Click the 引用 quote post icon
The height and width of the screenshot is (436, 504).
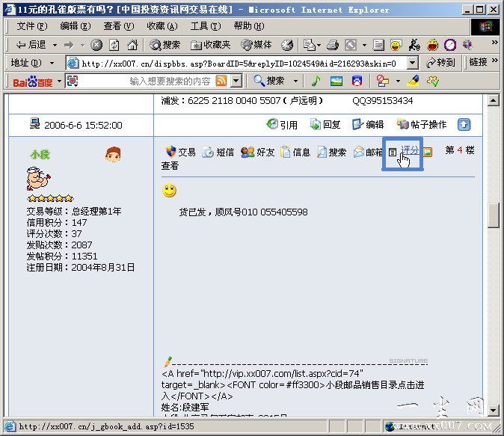(282, 125)
